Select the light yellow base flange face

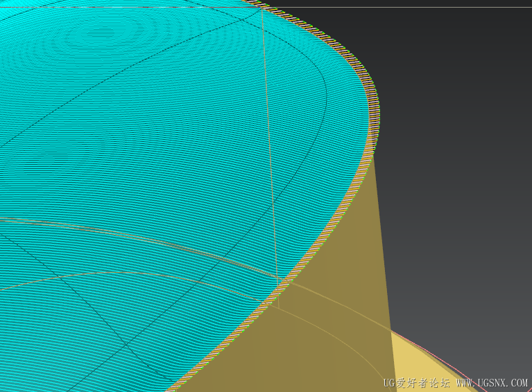pyautogui.click(x=428, y=365)
